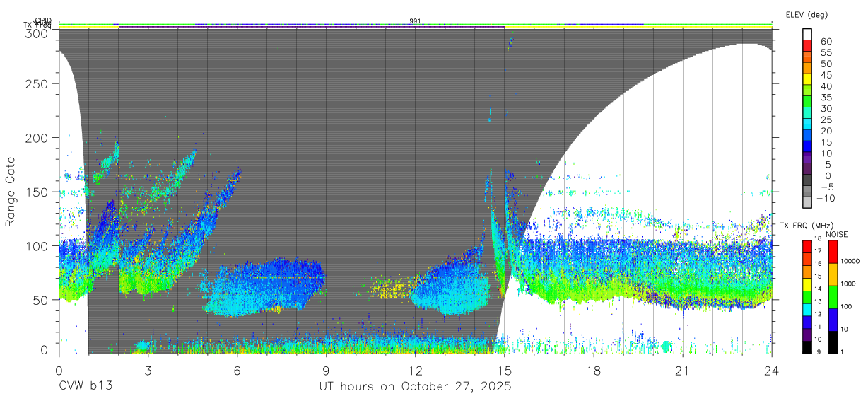Click the 'NOISE' legend title
This screenshot has width=868, height=401.
pyautogui.click(x=837, y=234)
